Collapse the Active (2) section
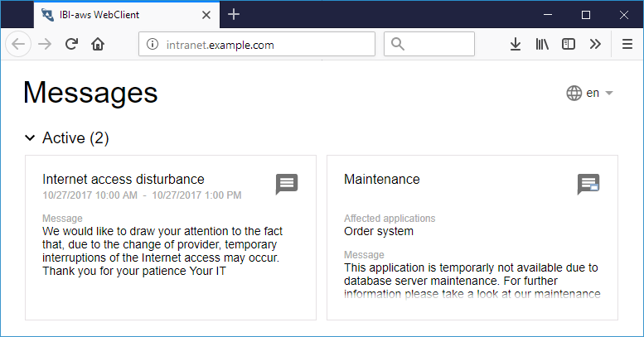The height and width of the screenshot is (337, 644). point(31,138)
